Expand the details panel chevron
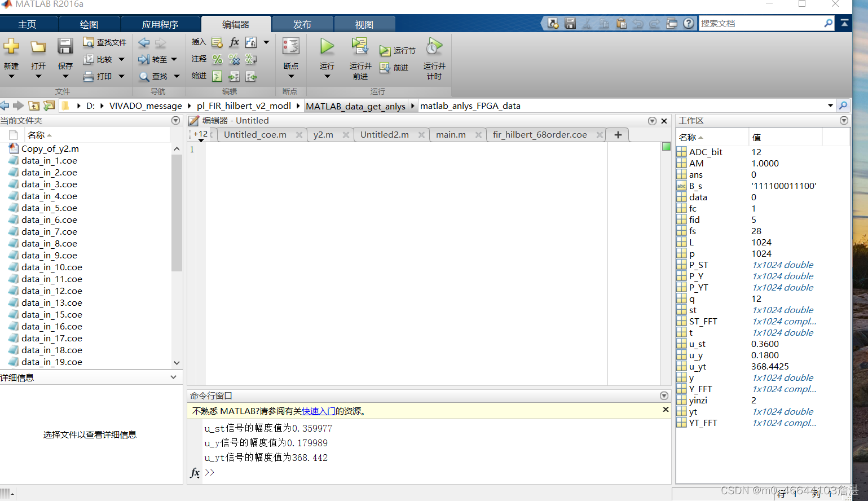This screenshot has width=868, height=501. 173,377
